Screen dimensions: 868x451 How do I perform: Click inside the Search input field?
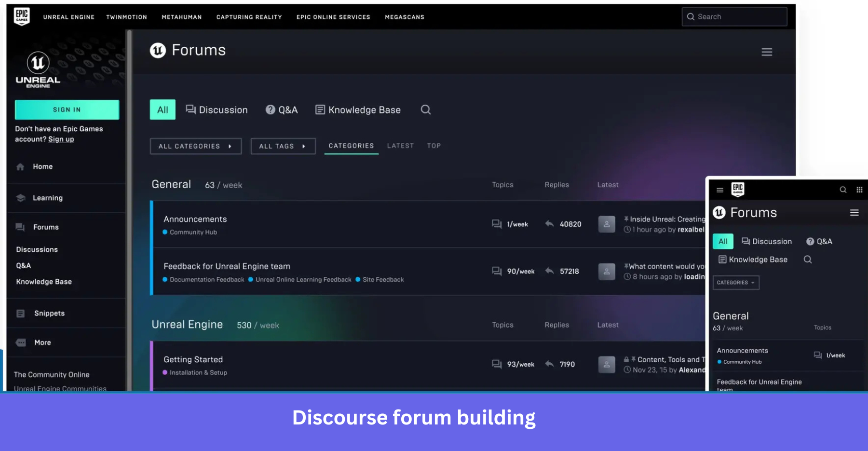point(733,16)
